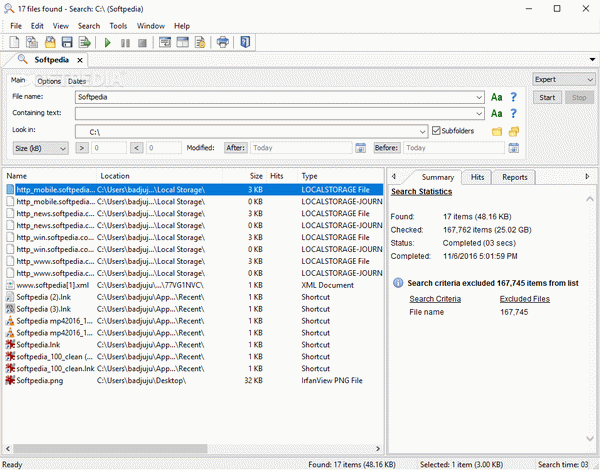600x470 pixels.
Task: Click the Excluded Files link
Action: point(525,299)
